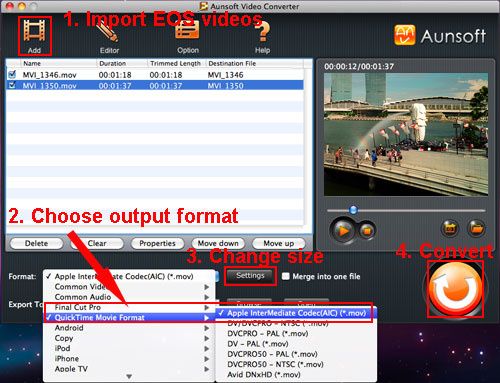The image size is (500, 383).
Task: Expand the Common Audio submenu
Action: [x=129, y=297]
